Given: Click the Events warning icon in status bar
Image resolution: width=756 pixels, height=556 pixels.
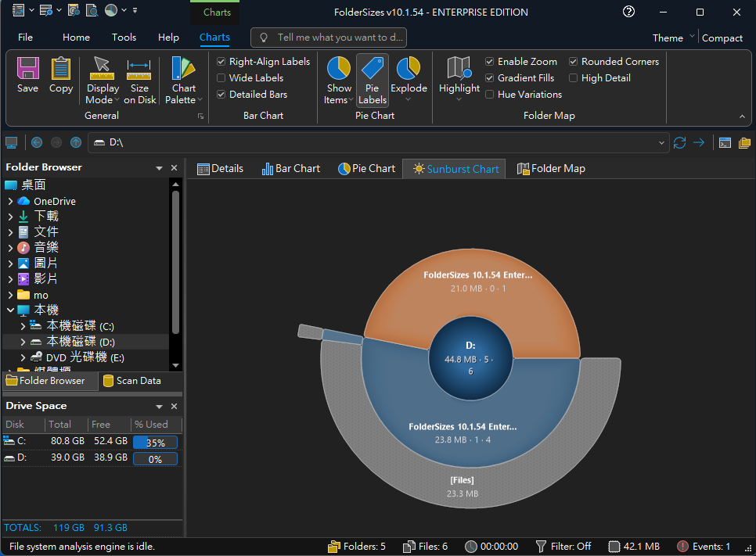Looking at the screenshot, I should point(682,547).
